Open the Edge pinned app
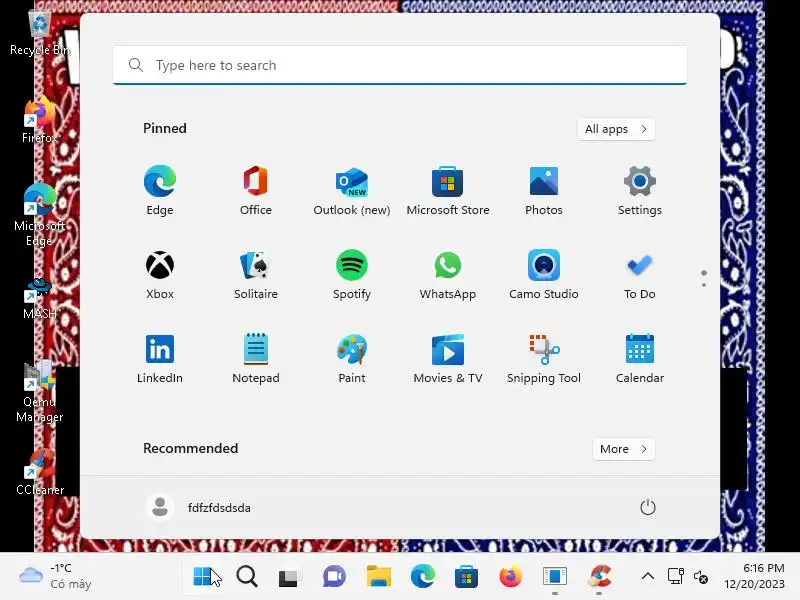This screenshot has width=800, height=600. pyautogui.click(x=160, y=190)
